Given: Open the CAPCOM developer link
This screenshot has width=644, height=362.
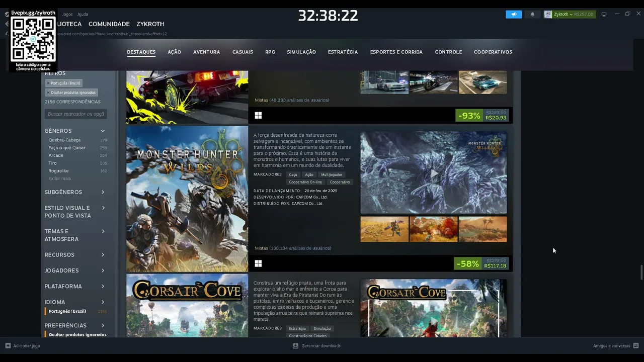Looking at the screenshot, I should [x=312, y=197].
